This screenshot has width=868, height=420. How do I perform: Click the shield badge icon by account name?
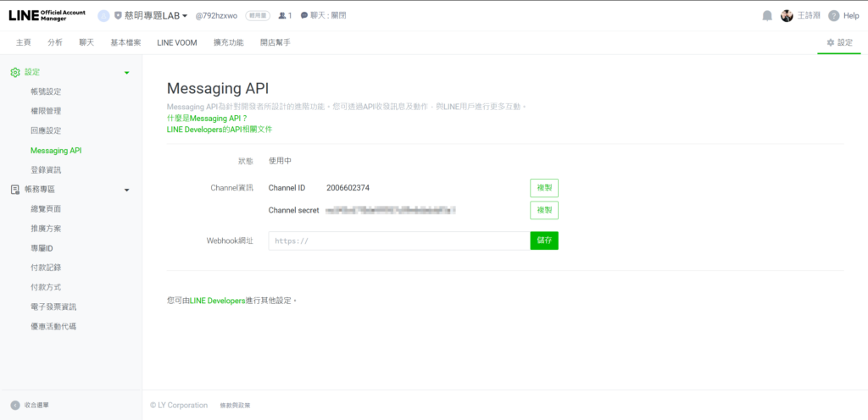point(118,16)
